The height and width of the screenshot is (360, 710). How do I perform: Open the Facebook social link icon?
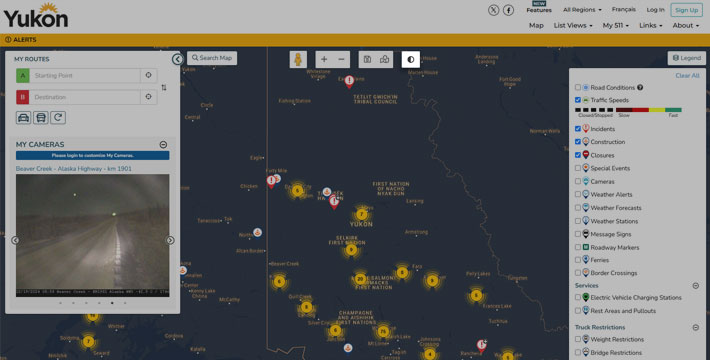(509, 10)
